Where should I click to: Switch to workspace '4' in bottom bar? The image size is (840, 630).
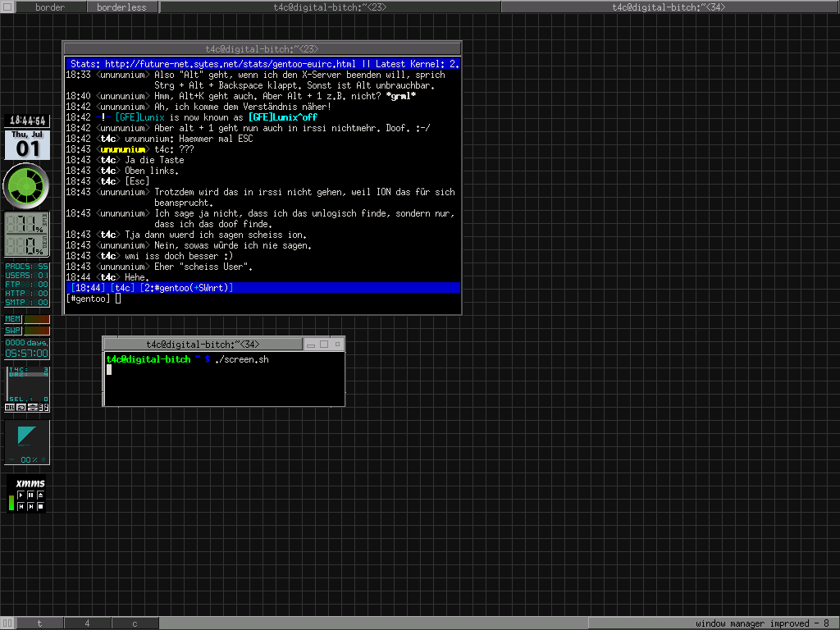point(87,623)
